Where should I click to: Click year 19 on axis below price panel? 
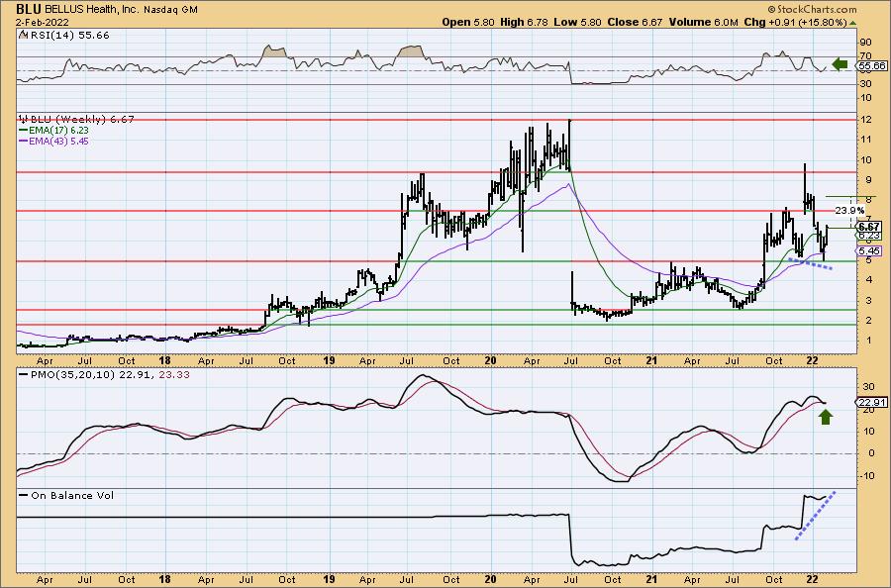(329, 360)
